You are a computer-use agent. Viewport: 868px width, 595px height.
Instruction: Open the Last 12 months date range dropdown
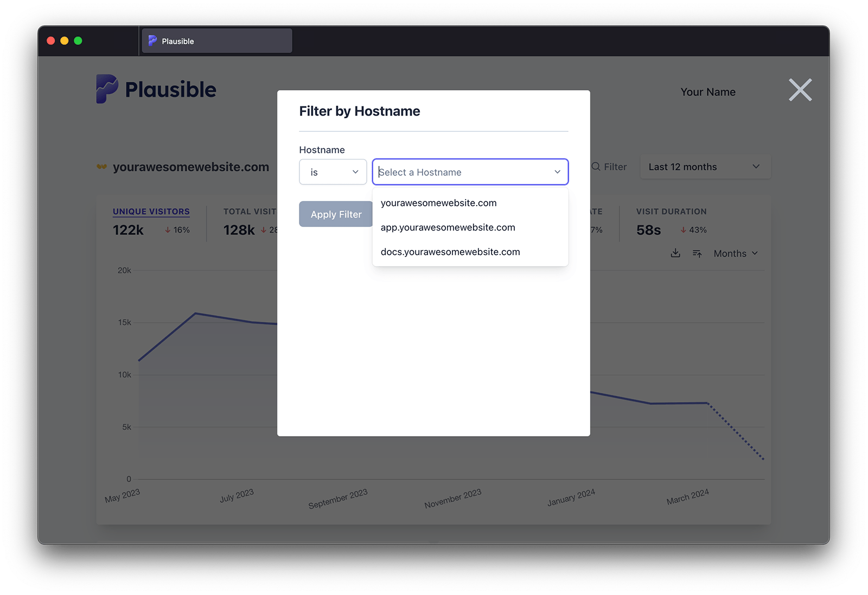tap(705, 167)
